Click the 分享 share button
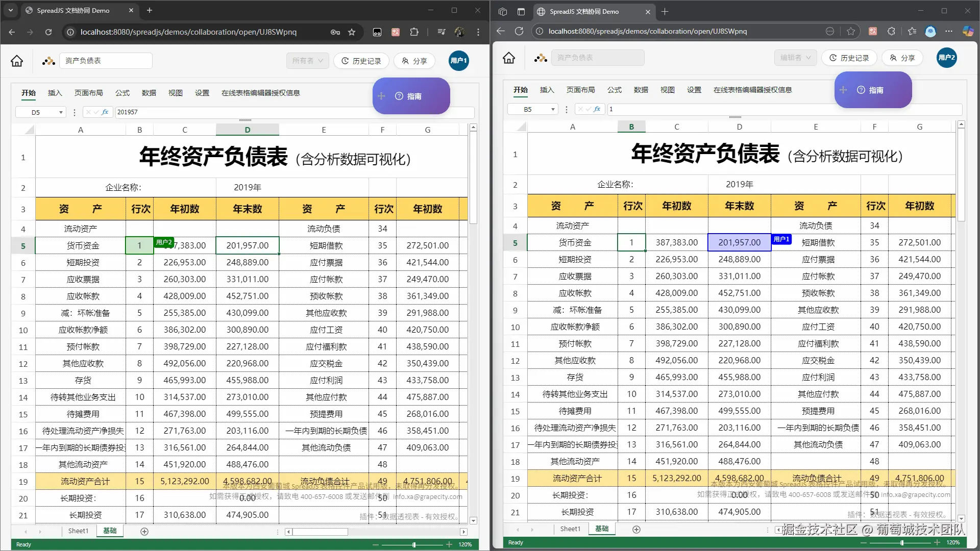980x551 pixels. 414,61
